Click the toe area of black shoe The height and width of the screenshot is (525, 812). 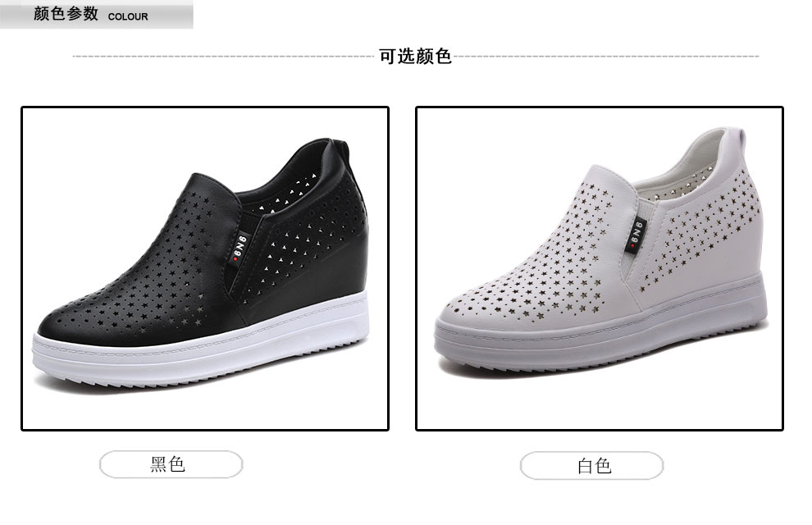(x=78, y=318)
